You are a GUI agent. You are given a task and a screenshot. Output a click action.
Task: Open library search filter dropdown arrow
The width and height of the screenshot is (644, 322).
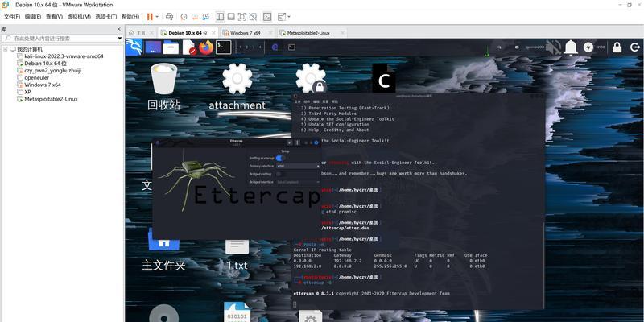pyautogui.click(x=119, y=38)
